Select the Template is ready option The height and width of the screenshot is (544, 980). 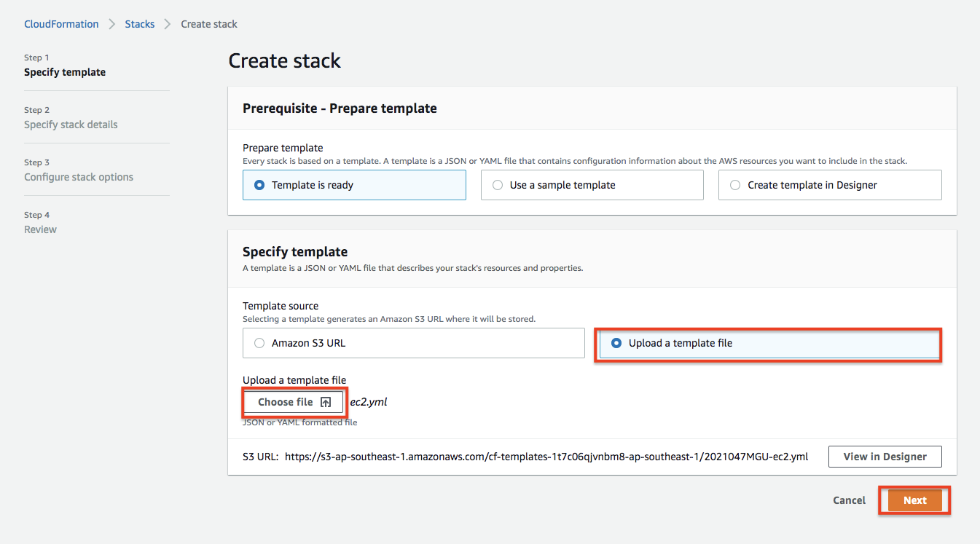[354, 185]
